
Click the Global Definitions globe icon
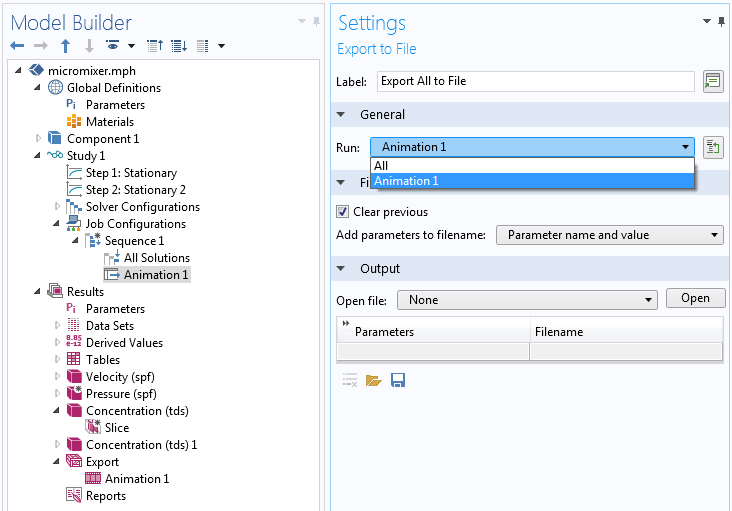click(55, 87)
